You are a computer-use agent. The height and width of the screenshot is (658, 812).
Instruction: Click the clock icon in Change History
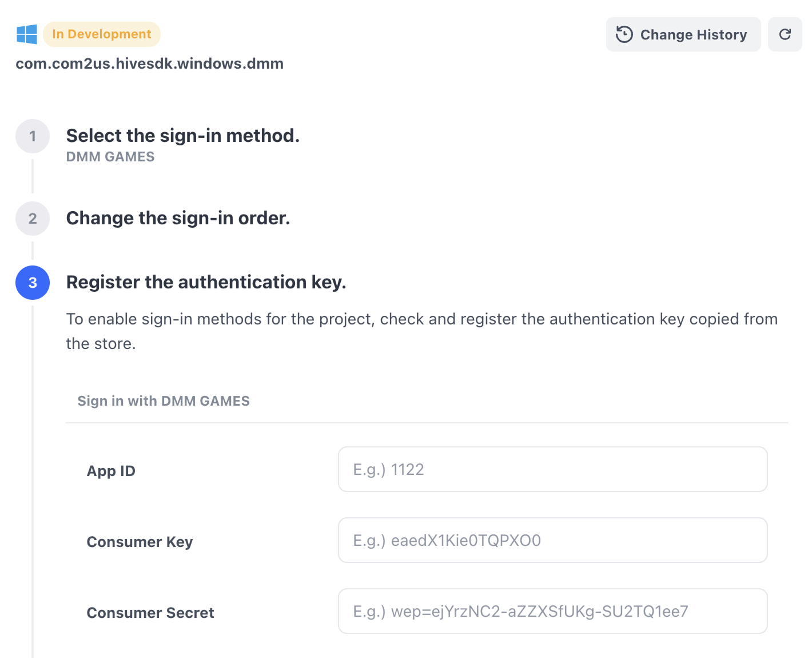click(x=624, y=34)
